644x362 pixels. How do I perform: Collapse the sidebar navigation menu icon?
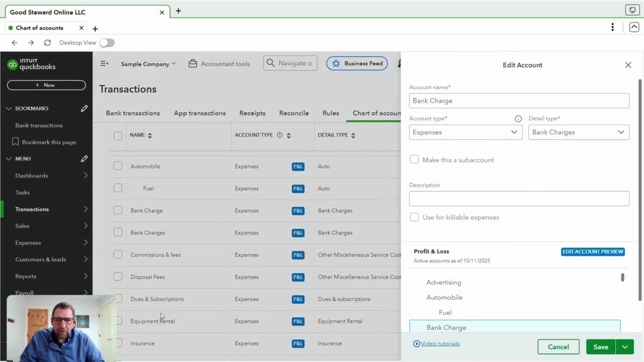tap(104, 63)
